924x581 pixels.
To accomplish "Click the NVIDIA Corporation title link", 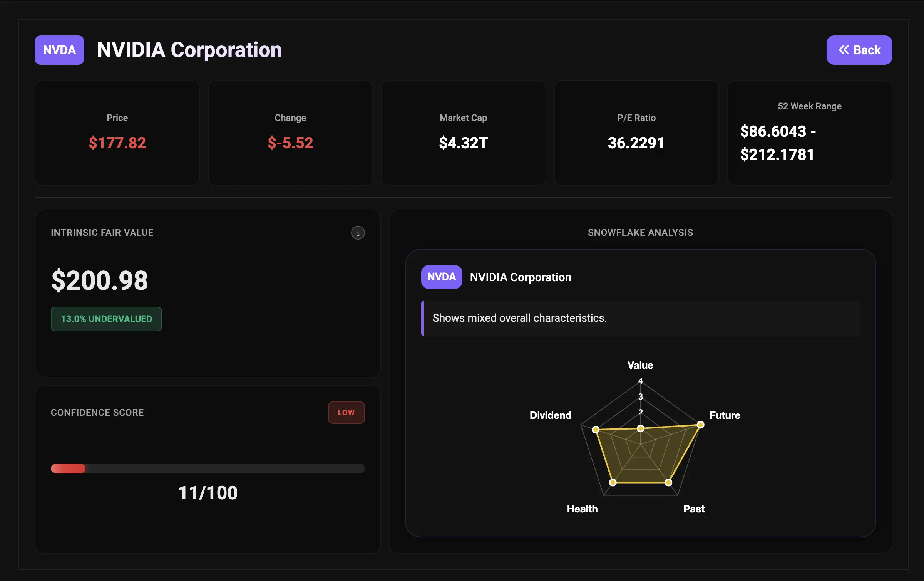I will 189,49.
